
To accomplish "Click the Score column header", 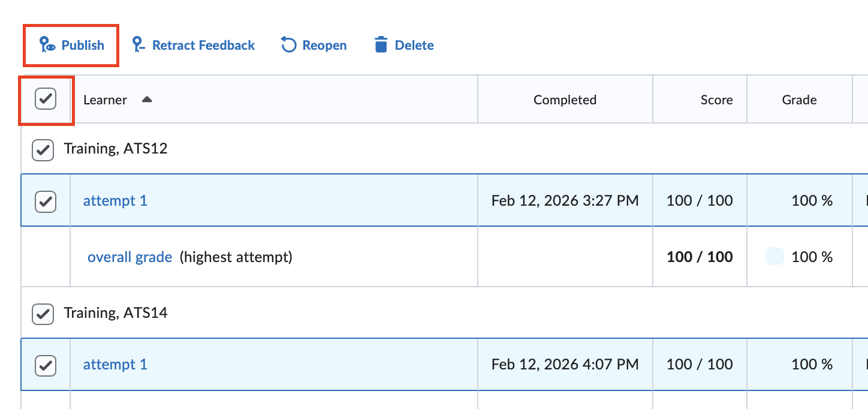I will point(716,100).
